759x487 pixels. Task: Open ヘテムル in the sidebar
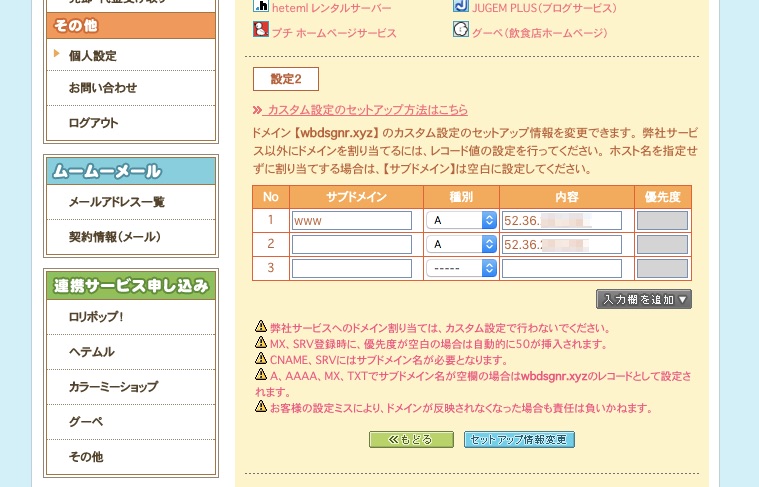(x=91, y=351)
